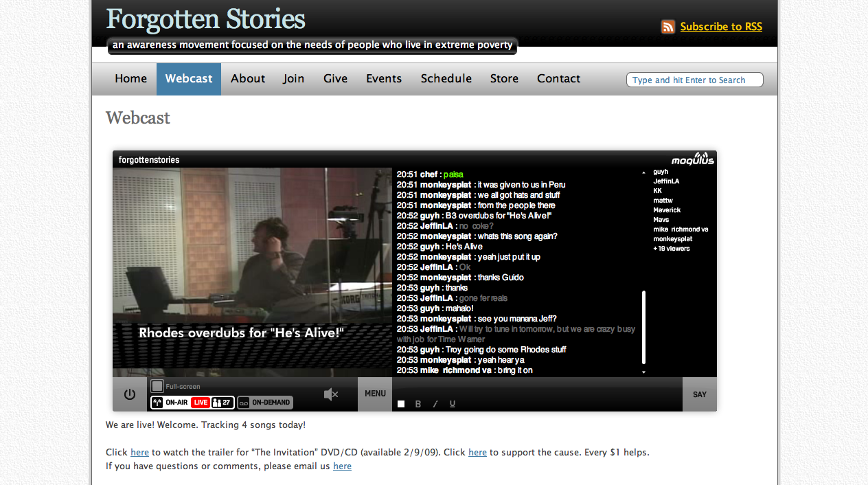This screenshot has height=485, width=868.
Task: Click the viewer count icon showing 27
Action: coord(222,403)
